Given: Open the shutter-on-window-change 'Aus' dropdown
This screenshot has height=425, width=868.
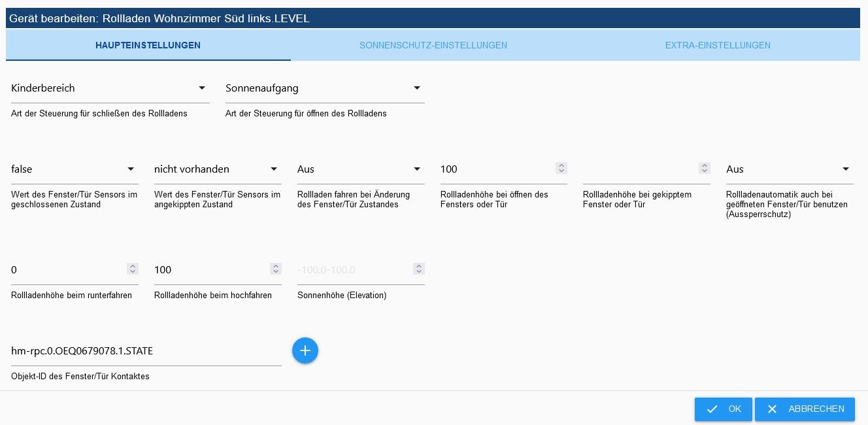Looking at the screenshot, I should tap(360, 169).
